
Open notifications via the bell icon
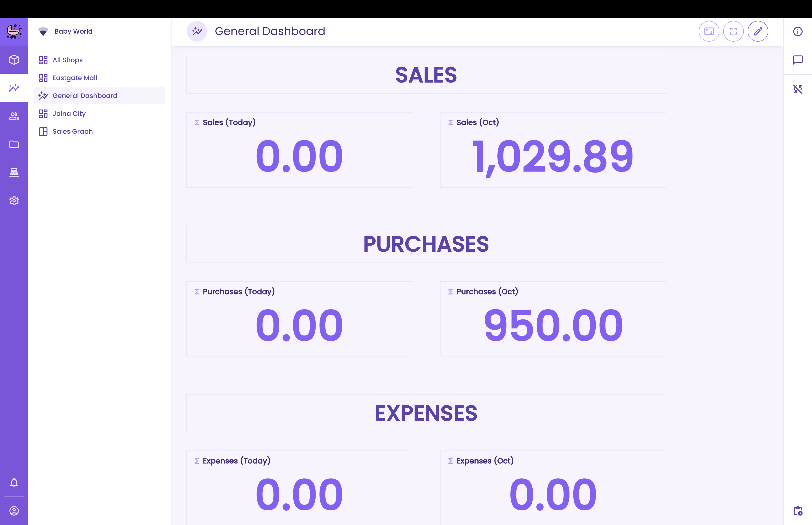[14, 482]
